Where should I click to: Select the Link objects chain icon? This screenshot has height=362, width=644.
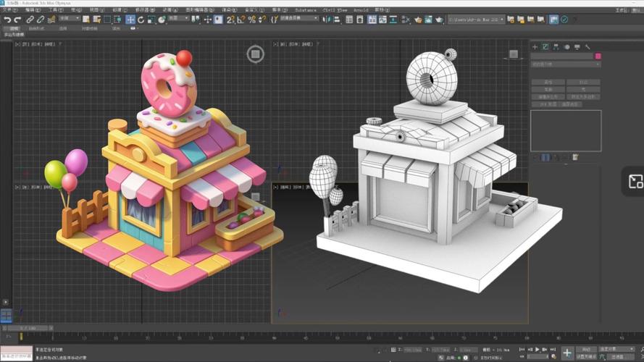30,20
